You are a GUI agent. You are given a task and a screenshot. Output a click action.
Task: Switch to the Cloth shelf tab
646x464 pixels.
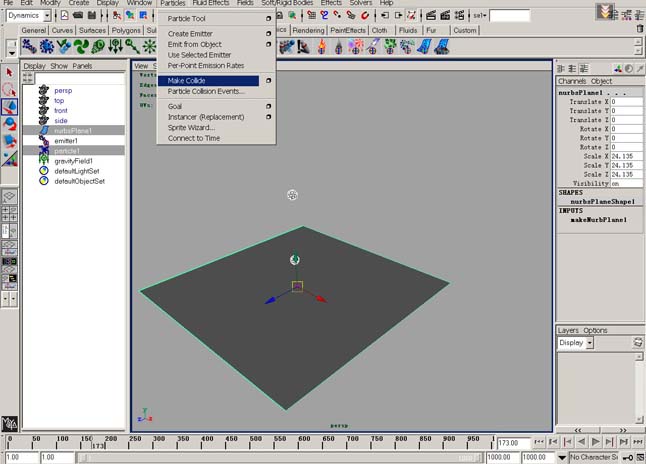point(379,30)
